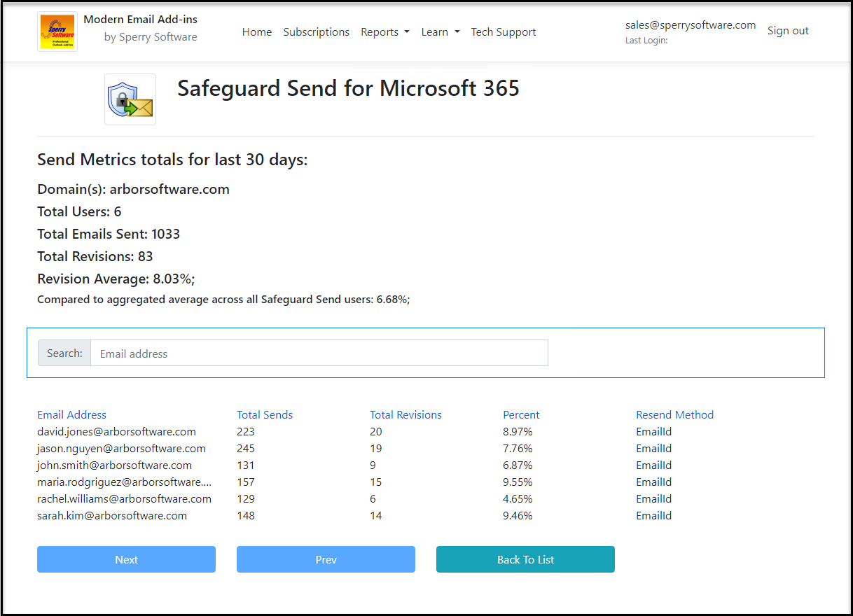This screenshot has width=853, height=616.
Task: Click the Sign out link
Action: pyautogui.click(x=788, y=30)
